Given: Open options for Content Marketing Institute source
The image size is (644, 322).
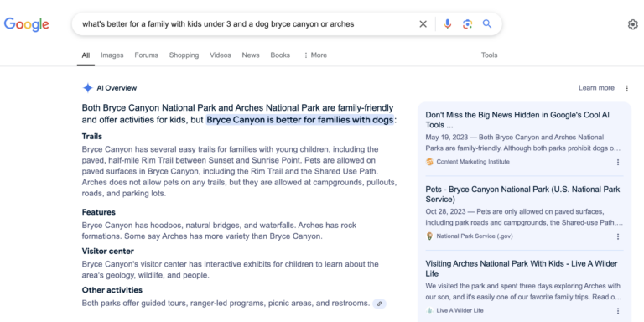Looking at the screenshot, I should click(x=618, y=162).
